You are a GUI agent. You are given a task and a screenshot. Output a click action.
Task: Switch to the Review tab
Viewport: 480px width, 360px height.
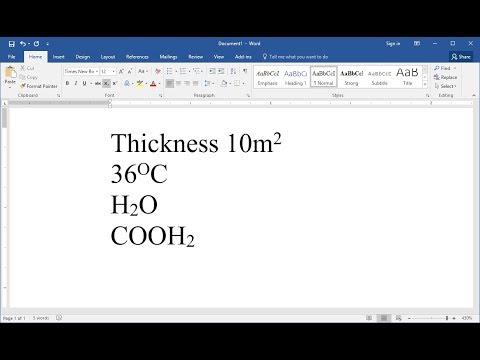tap(196, 57)
